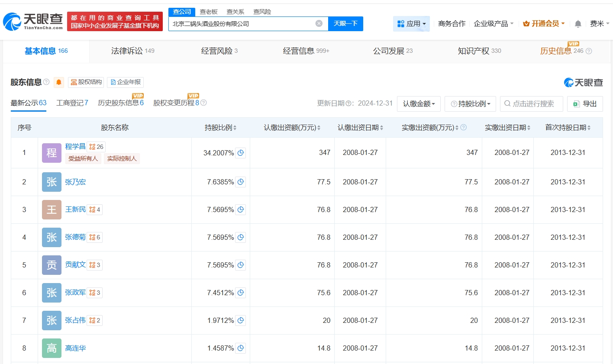Open 张德菊 shareholder profile link
This screenshot has height=364, width=613.
75,237
